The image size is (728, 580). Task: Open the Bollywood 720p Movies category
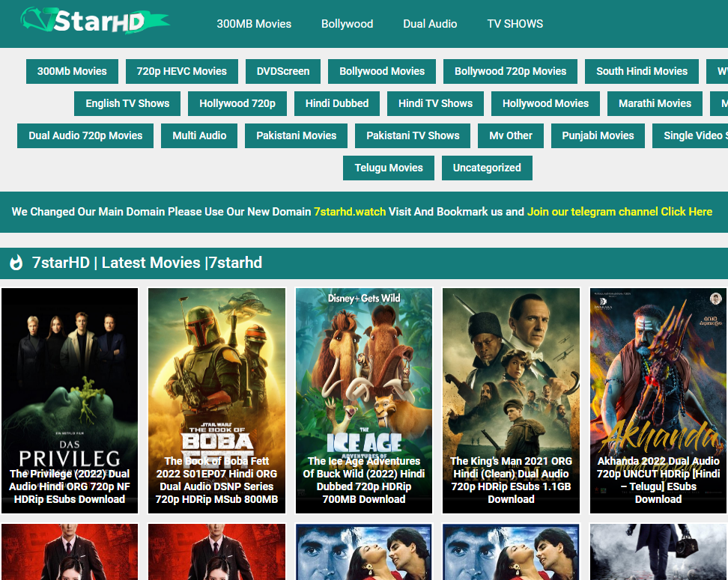pos(510,71)
